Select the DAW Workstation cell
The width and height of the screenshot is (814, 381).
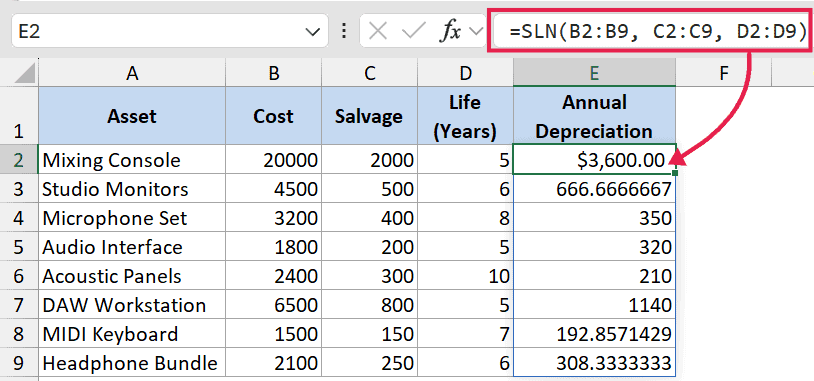pos(132,304)
